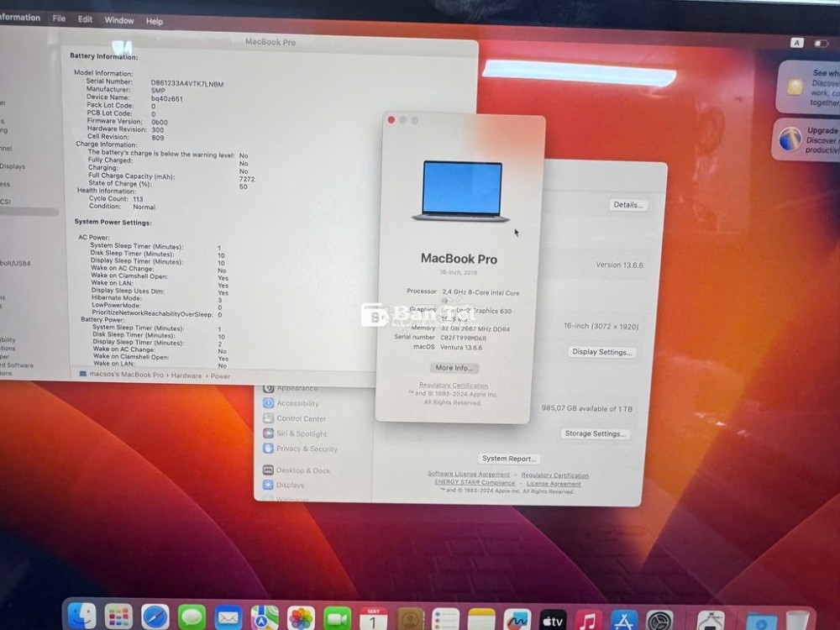Click Hardware in the path bar
Image resolution: width=840 pixels, height=630 pixels.
point(186,375)
